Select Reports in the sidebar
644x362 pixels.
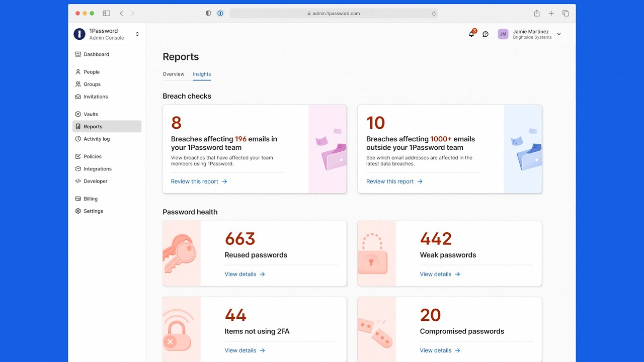coord(107,127)
